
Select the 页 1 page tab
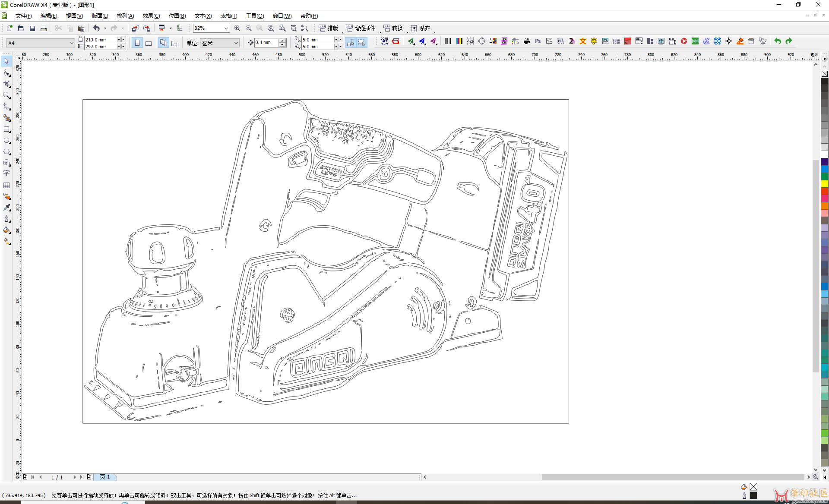click(105, 477)
